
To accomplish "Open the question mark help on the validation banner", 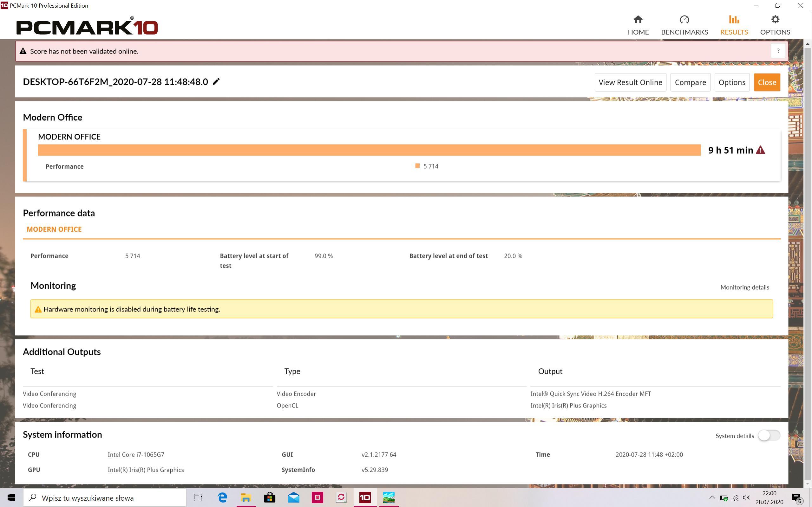I will pos(778,51).
